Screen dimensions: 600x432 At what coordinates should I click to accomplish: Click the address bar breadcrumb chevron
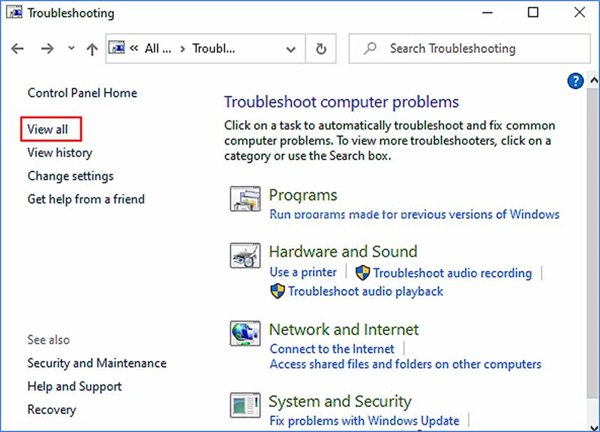(x=133, y=48)
